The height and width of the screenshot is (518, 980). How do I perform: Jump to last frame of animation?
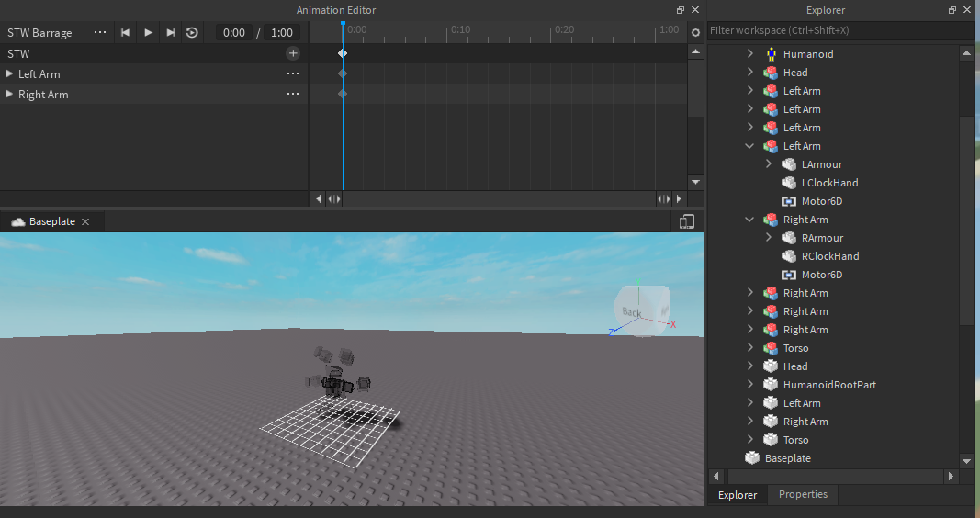[170, 32]
